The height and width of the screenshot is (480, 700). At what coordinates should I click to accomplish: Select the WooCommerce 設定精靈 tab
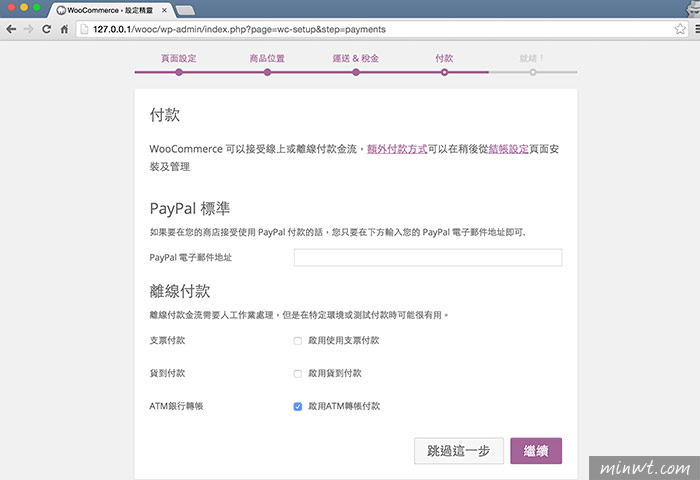click(110, 10)
